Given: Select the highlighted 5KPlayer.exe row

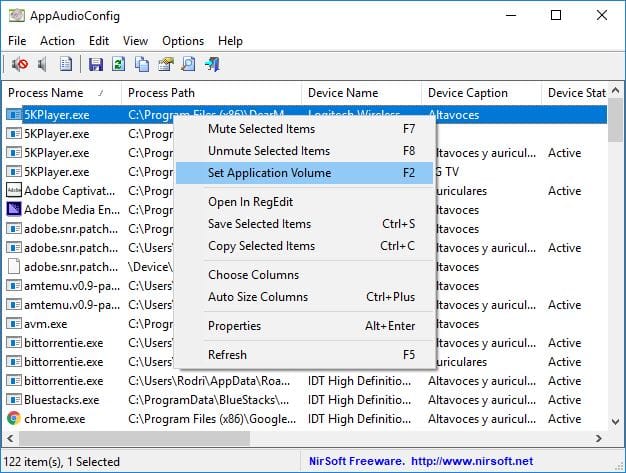Looking at the screenshot, I should [x=306, y=115].
